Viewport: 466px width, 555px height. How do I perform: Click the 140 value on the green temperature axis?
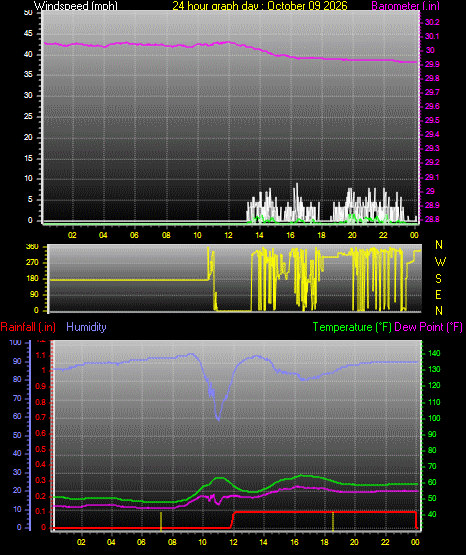[x=434, y=353]
